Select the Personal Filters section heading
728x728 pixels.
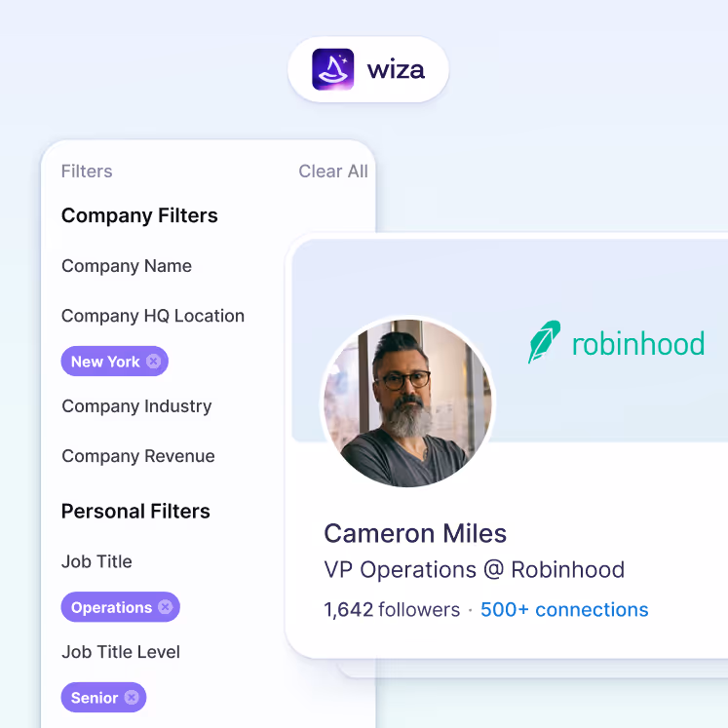pyautogui.click(x=135, y=512)
